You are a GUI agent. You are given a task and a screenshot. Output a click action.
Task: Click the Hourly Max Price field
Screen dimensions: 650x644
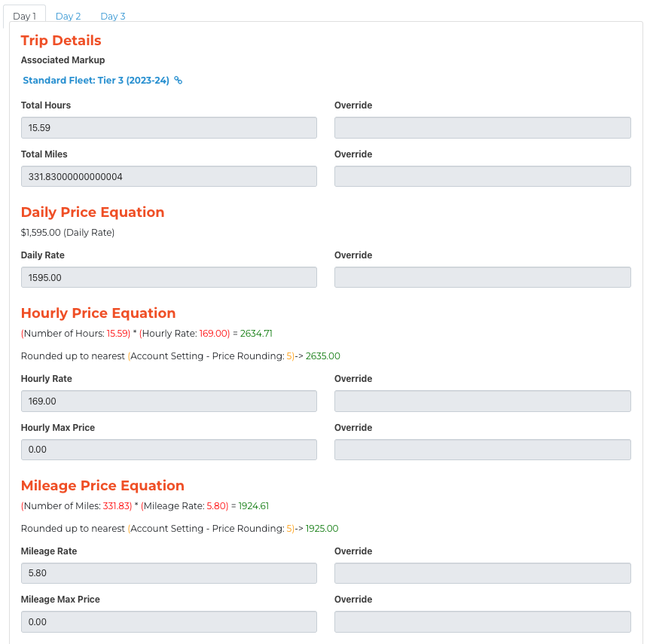169,450
